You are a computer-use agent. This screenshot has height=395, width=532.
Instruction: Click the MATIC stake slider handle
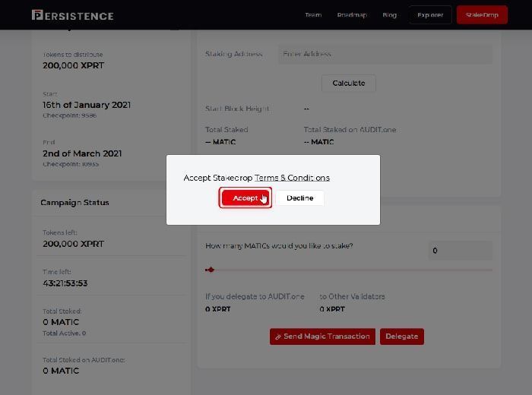point(211,270)
